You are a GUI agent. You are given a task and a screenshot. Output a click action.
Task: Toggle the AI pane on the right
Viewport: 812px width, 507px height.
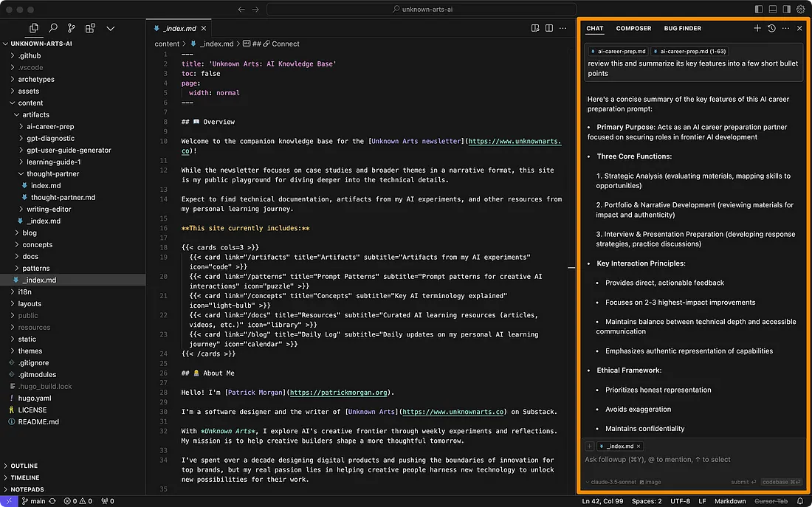[787, 10]
